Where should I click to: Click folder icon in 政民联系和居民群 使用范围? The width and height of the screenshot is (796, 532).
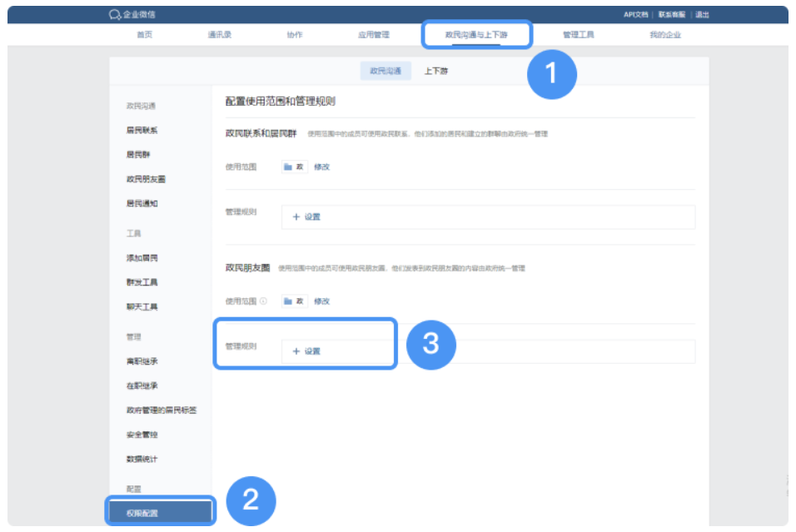[x=288, y=167]
